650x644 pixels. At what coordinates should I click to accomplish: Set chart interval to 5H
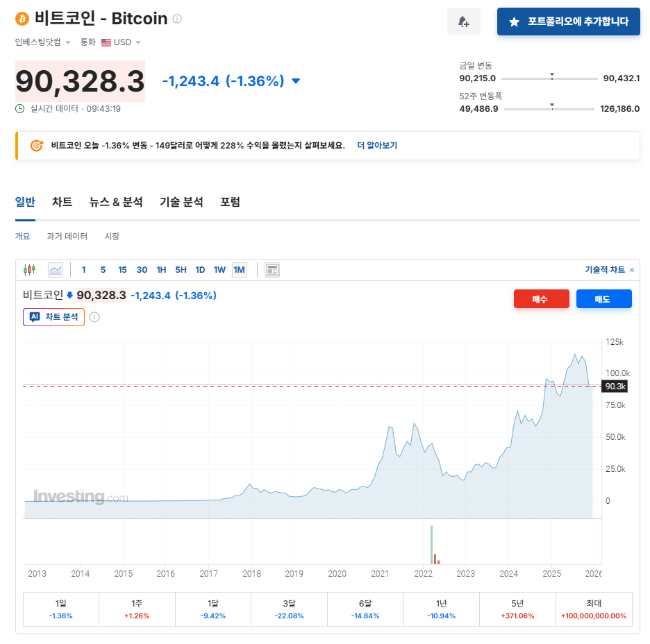181,270
